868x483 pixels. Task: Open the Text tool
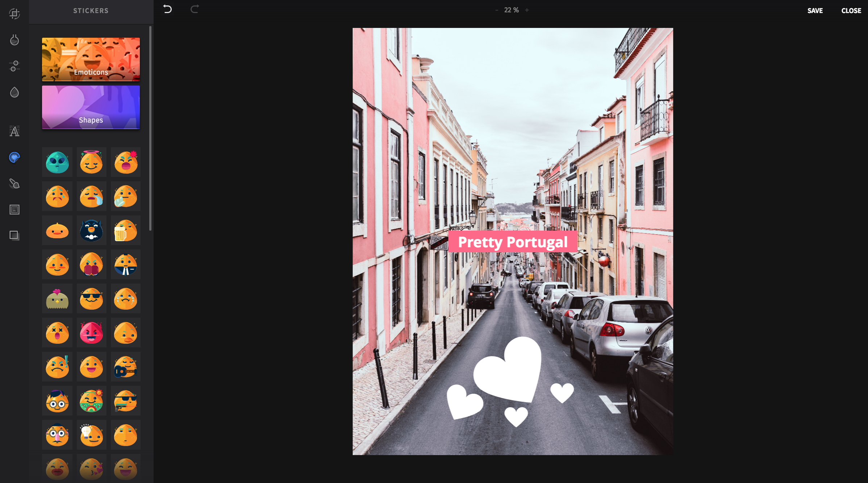(x=14, y=131)
